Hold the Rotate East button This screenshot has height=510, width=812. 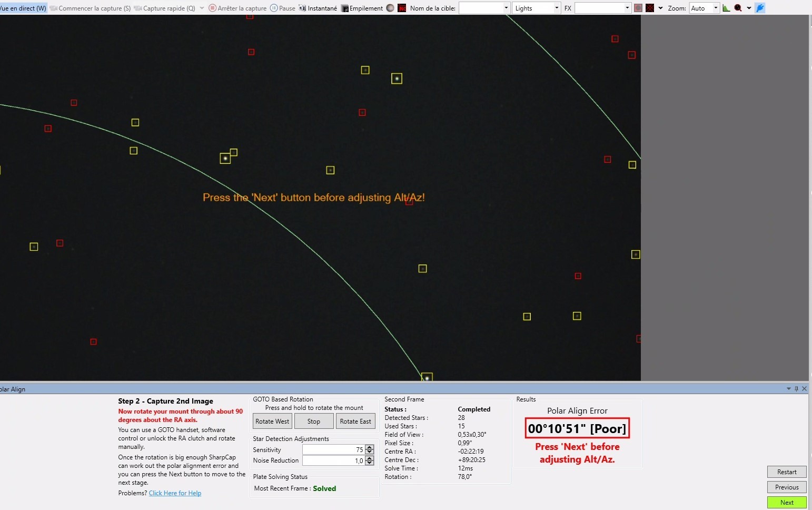[x=355, y=421]
